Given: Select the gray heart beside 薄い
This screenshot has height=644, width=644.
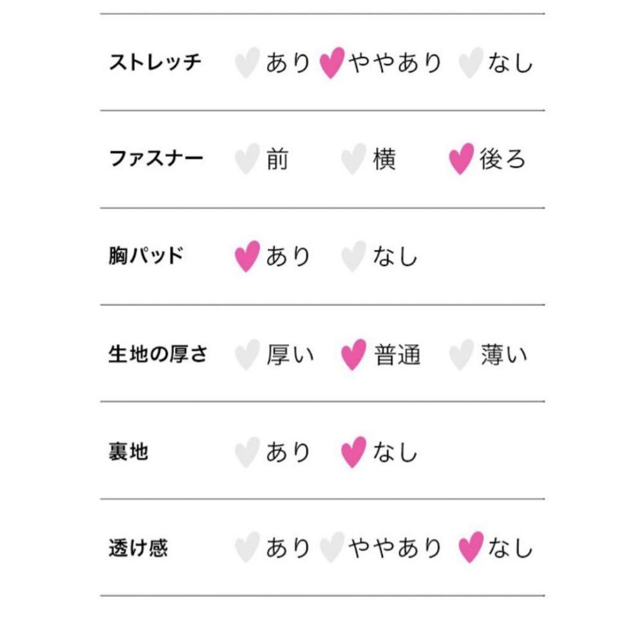Looking at the screenshot, I should pos(462,354).
